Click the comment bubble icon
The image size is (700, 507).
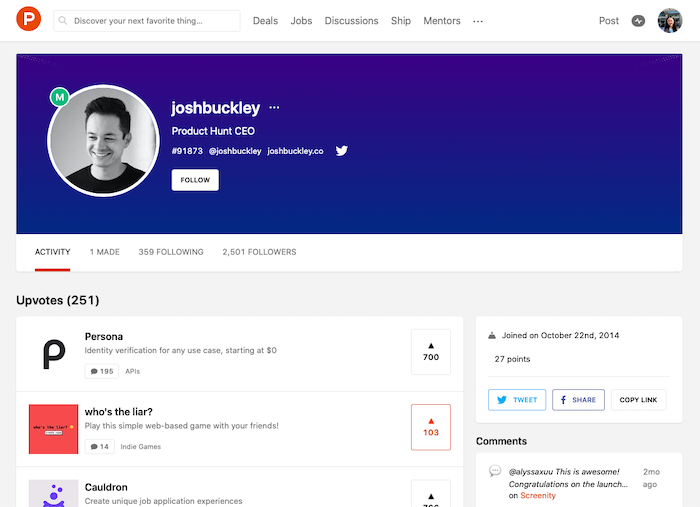tap(495, 471)
